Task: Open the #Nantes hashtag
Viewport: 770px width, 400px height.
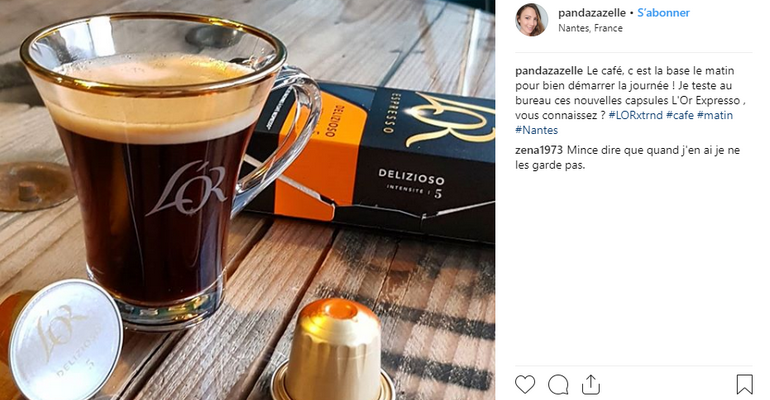Action: [x=536, y=130]
